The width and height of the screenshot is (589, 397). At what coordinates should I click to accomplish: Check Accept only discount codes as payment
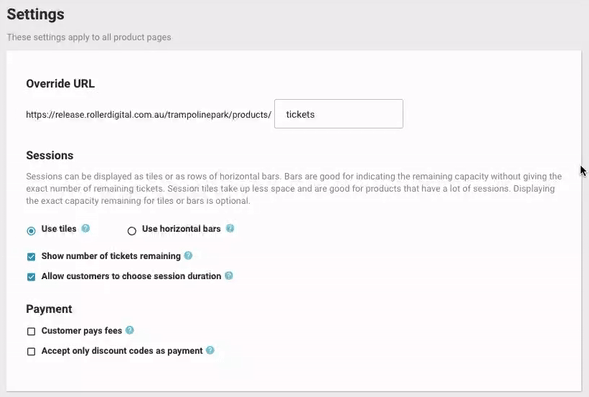point(31,352)
